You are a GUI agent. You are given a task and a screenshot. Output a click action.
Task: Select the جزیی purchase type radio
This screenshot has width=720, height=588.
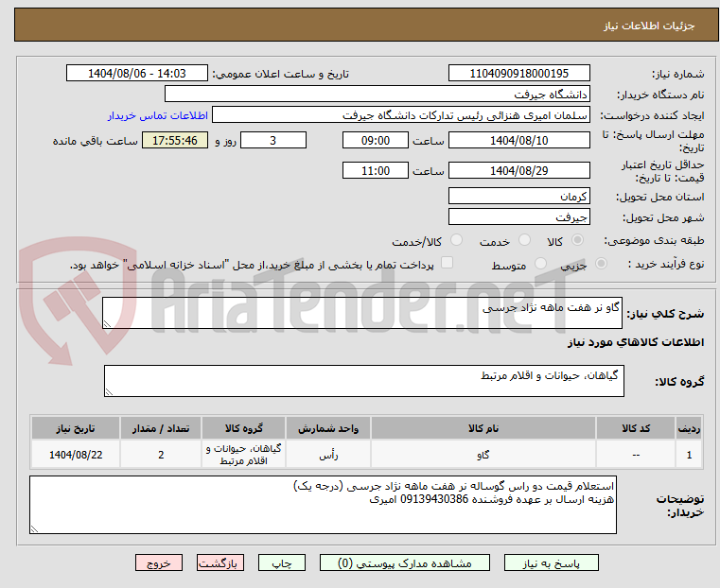tap(601, 263)
